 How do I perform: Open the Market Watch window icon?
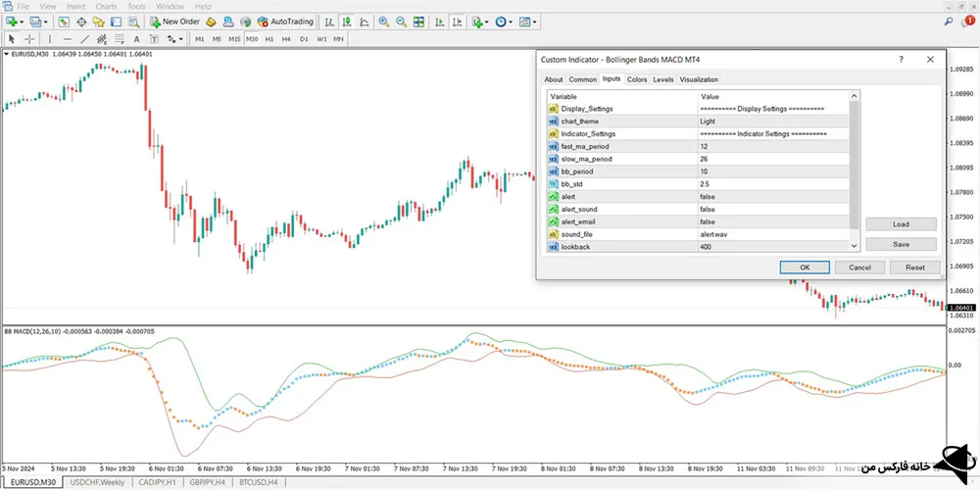coord(64,22)
